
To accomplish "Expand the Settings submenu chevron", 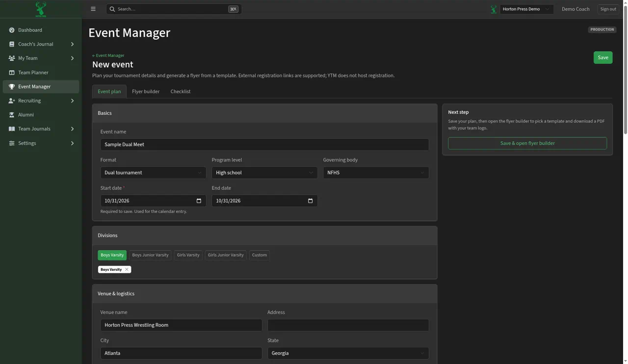I will point(72,143).
